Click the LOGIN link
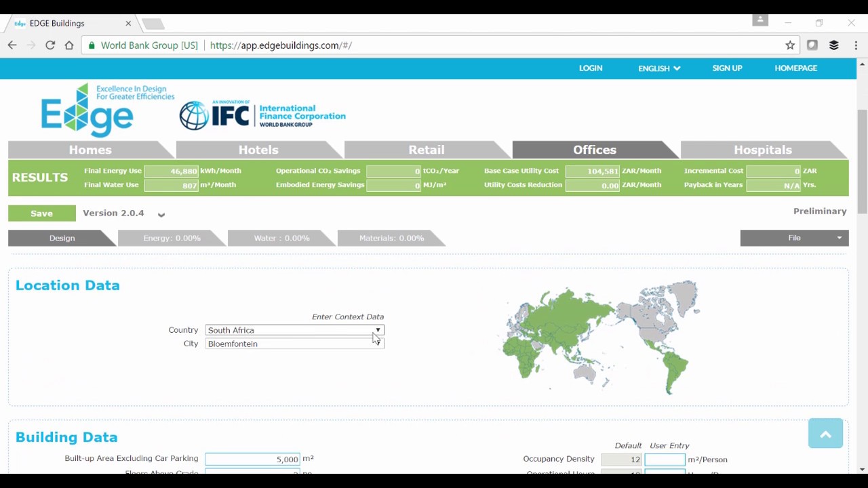 pyautogui.click(x=591, y=68)
